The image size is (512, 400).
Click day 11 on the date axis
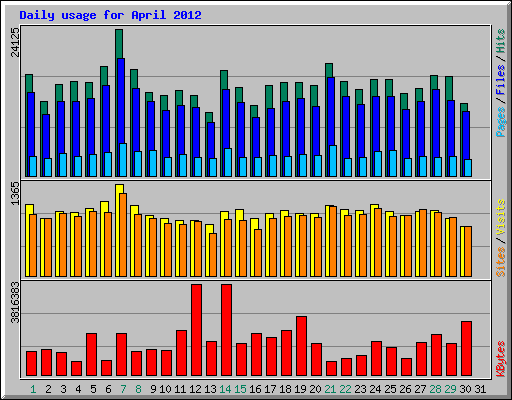(x=180, y=389)
